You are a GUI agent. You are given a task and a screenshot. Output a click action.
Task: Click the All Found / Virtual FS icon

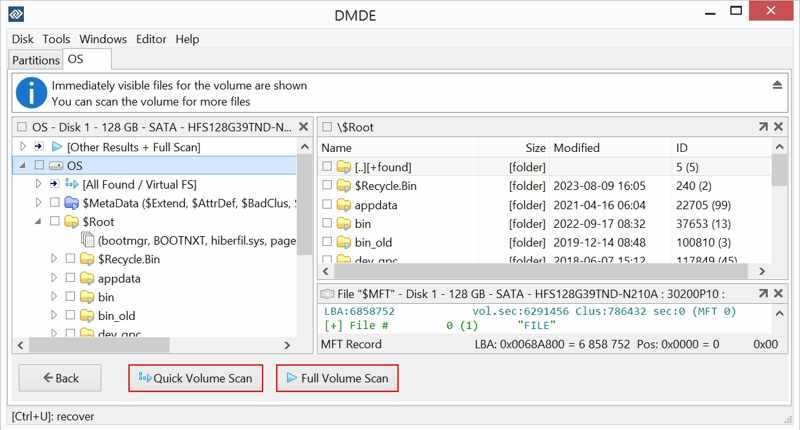click(71, 184)
